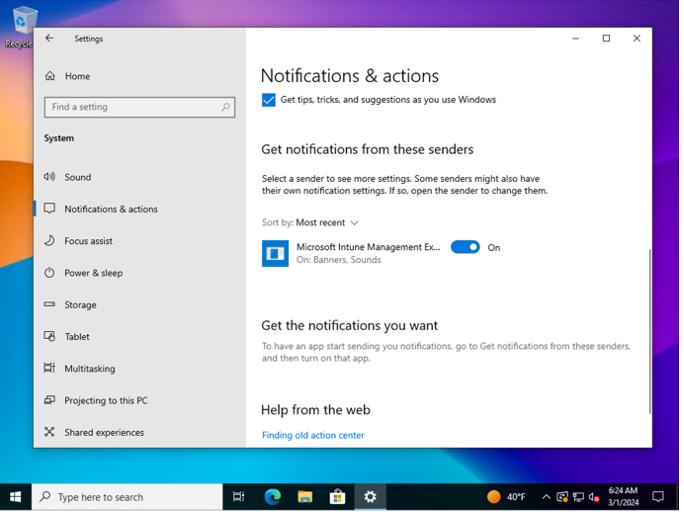Click the back arrow in Settings

tap(50, 39)
